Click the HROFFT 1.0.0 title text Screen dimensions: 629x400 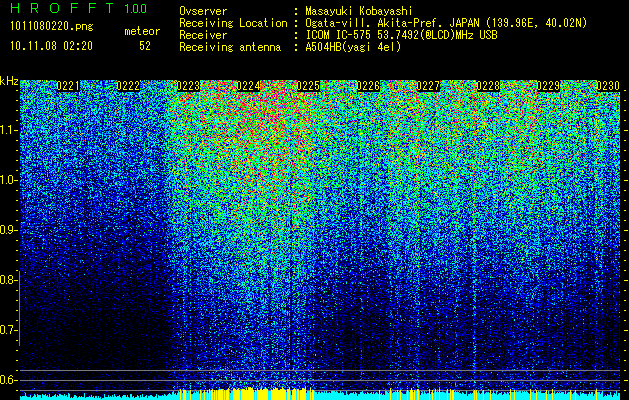79,8
